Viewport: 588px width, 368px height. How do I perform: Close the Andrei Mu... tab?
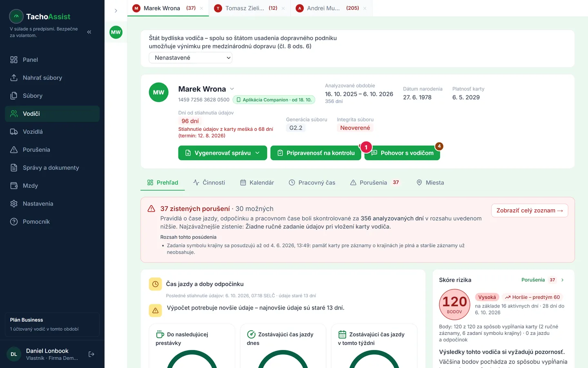[x=365, y=8]
